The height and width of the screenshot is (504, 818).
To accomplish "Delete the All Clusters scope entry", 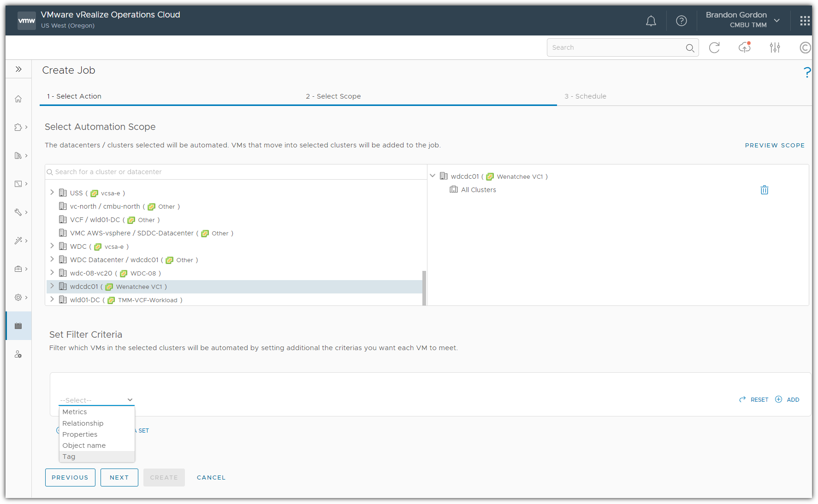I will (x=764, y=190).
